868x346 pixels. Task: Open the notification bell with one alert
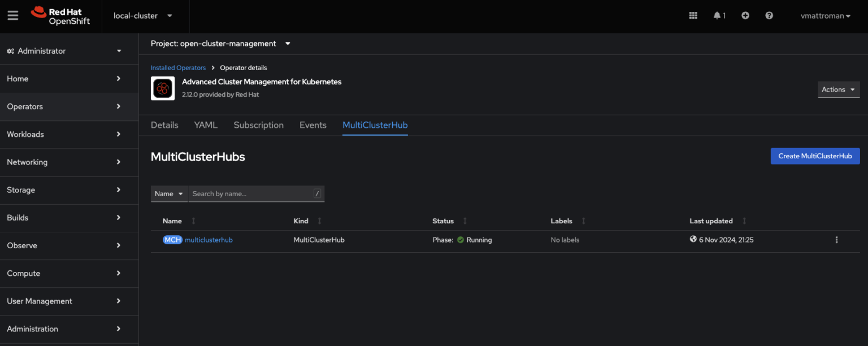717,15
